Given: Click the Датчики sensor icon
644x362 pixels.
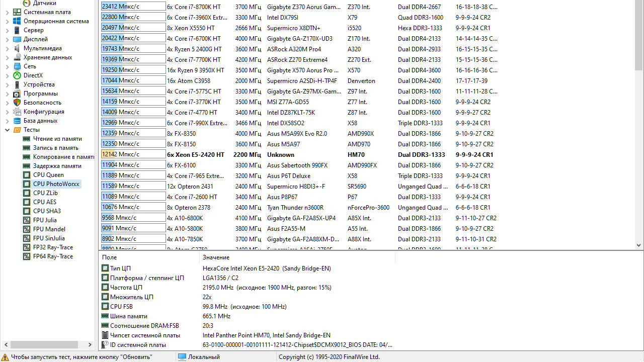Looking at the screenshot, I should coord(27,3).
